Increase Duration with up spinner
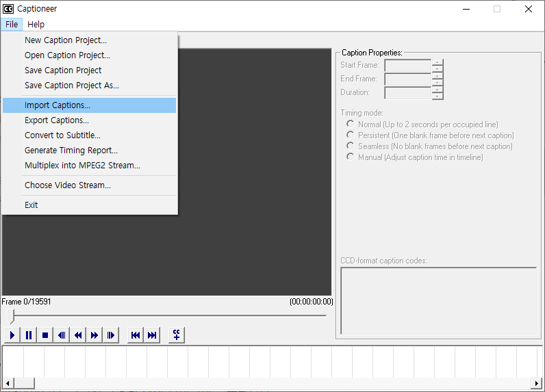The height and width of the screenshot is (392, 545). pyautogui.click(x=438, y=90)
